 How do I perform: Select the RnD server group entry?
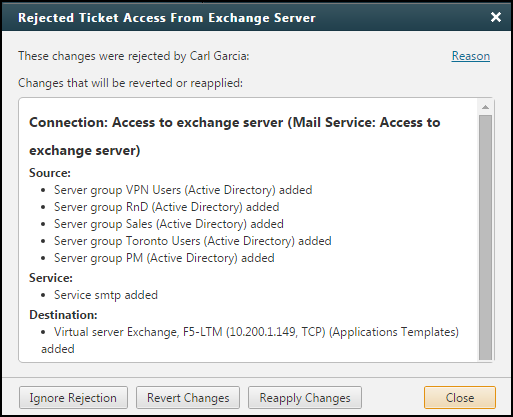point(166,207)
